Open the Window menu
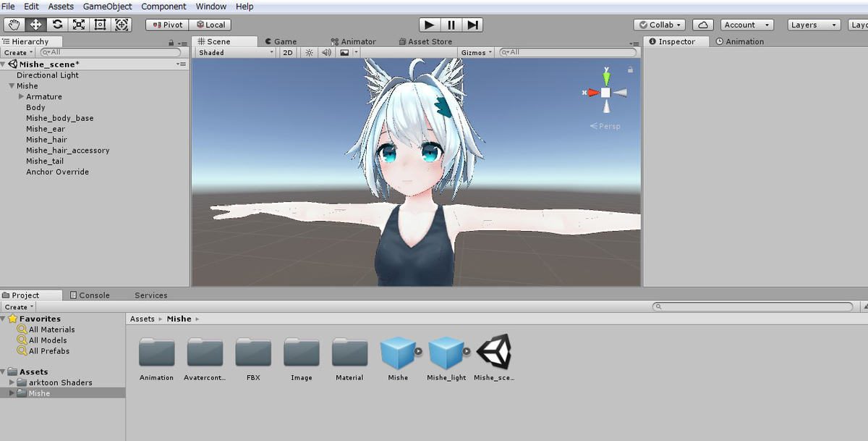 pos(211,7)
